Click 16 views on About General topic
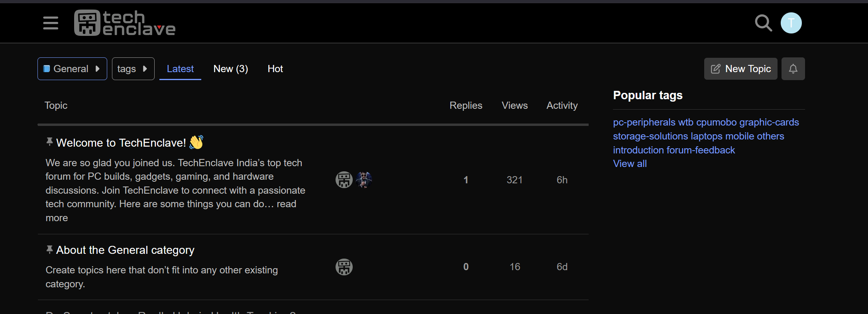868x314 pixels. [515, 267]
